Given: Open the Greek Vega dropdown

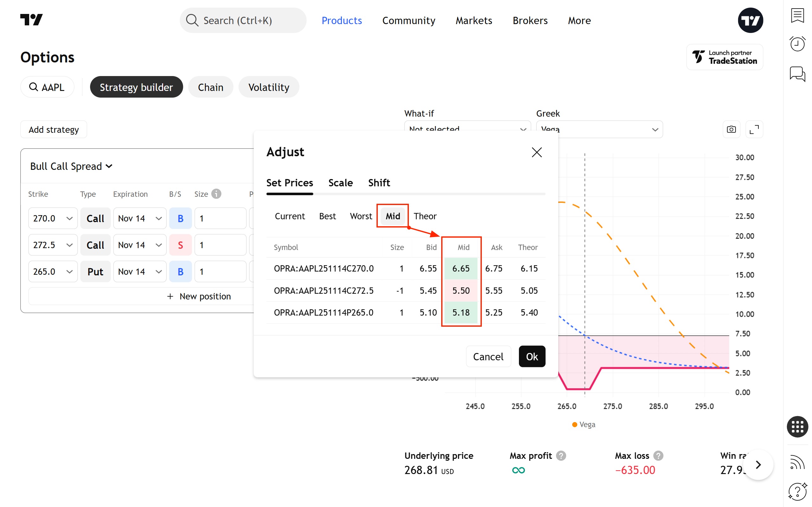Looking at the screenshot, I should 599,129.
